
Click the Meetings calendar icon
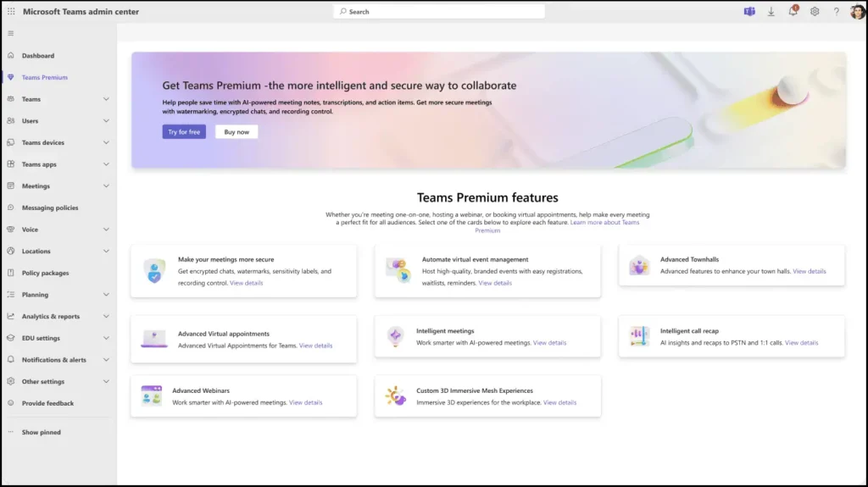(x=10, y=185)
